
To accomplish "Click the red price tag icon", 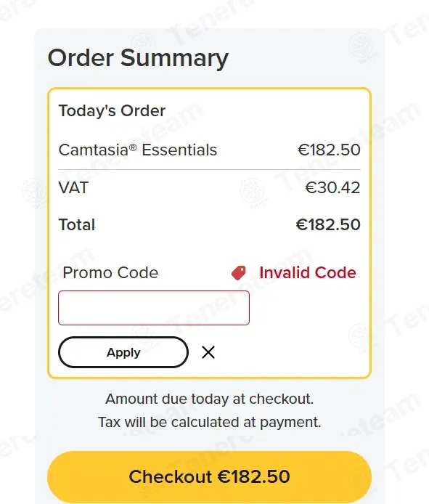I will coord(239,273).
